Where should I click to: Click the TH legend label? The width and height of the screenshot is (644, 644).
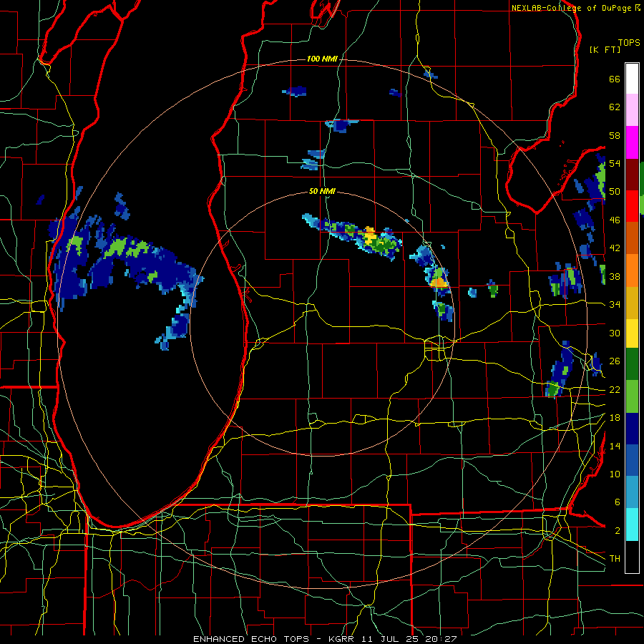coord(615,559)
